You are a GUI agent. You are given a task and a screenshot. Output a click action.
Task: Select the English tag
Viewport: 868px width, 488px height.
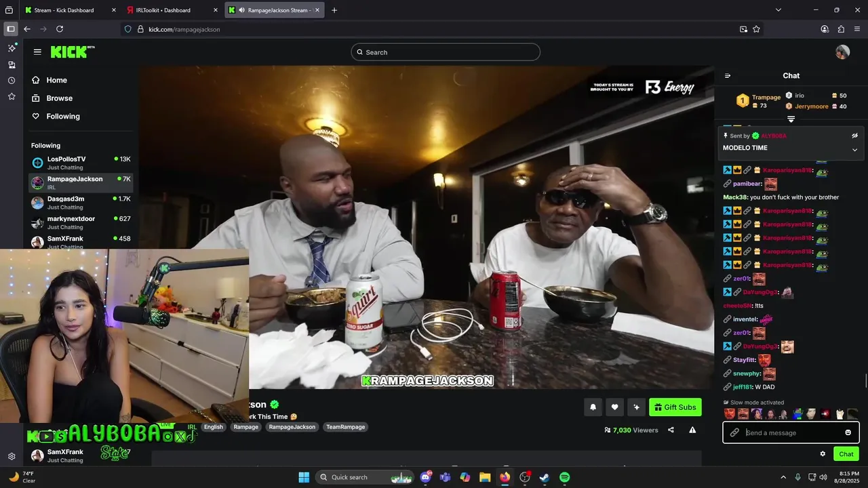(214, 427)
